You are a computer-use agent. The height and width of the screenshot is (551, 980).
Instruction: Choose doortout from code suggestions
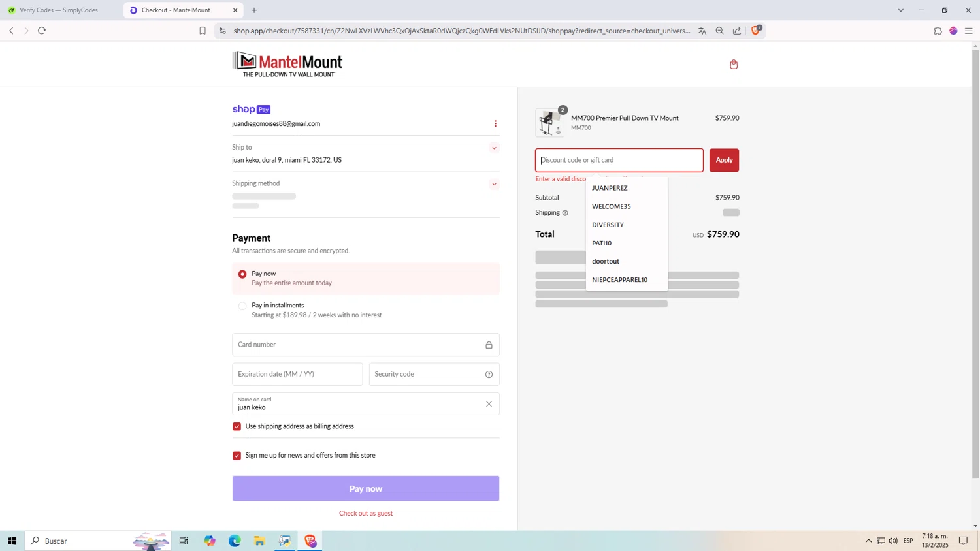627,261
